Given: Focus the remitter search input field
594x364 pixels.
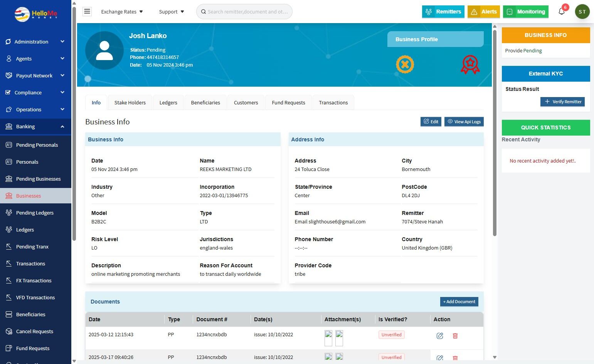Looking at the screenshot, I should [x=247, y=12].
